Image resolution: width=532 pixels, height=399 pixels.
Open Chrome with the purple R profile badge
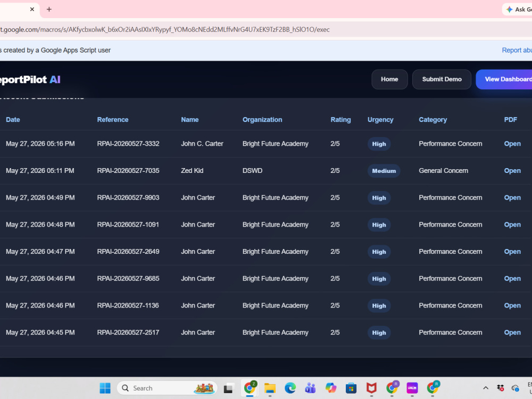[x=392, y=388]
